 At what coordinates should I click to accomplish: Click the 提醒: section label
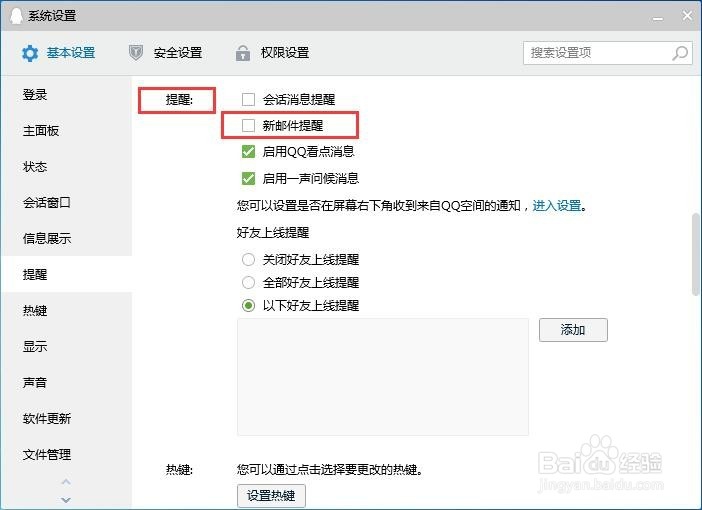click(179, 99)
